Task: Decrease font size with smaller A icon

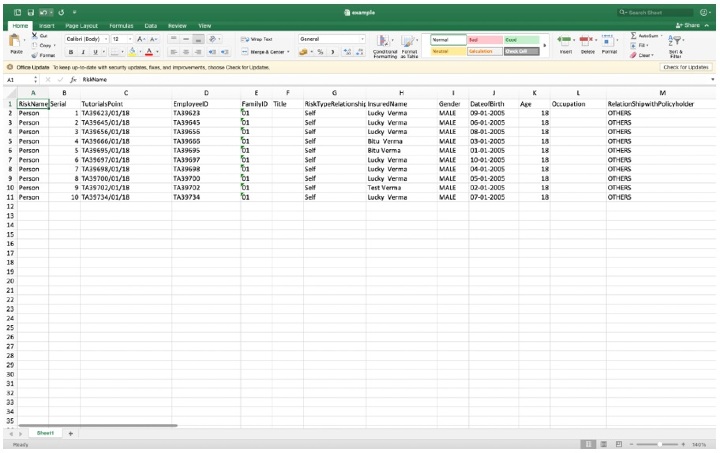Action: click(154, 39)
